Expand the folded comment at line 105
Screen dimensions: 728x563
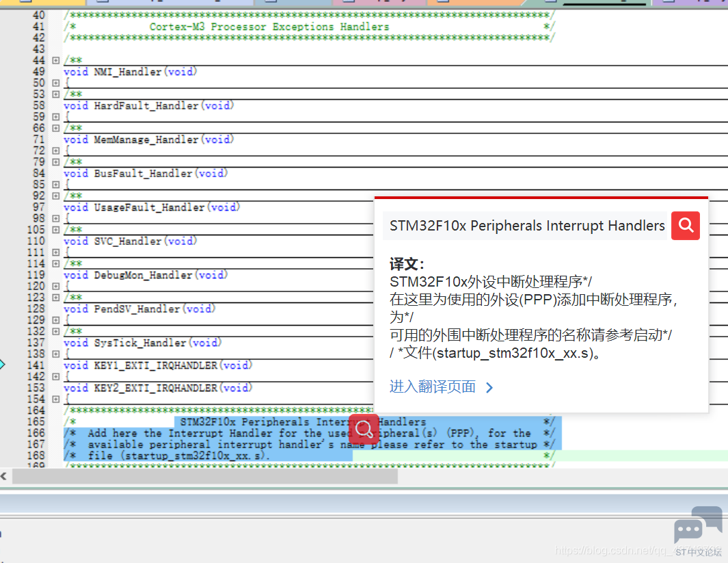click(56, 230)
